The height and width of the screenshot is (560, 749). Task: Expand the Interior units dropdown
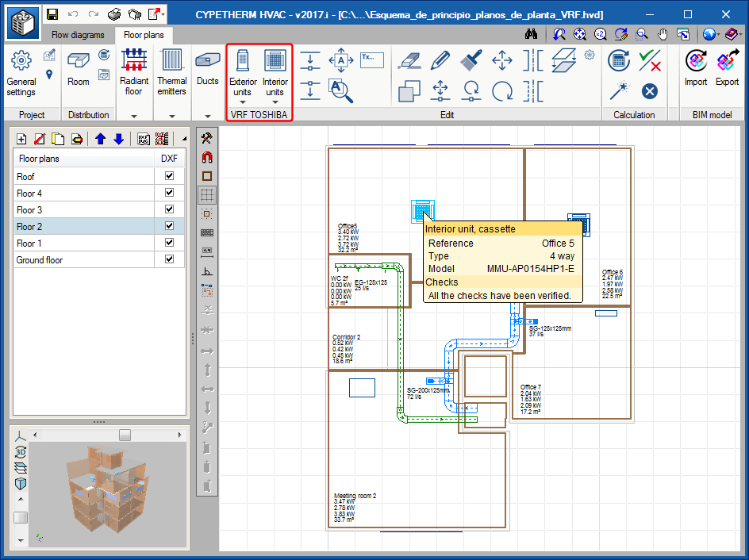[275, 102]
